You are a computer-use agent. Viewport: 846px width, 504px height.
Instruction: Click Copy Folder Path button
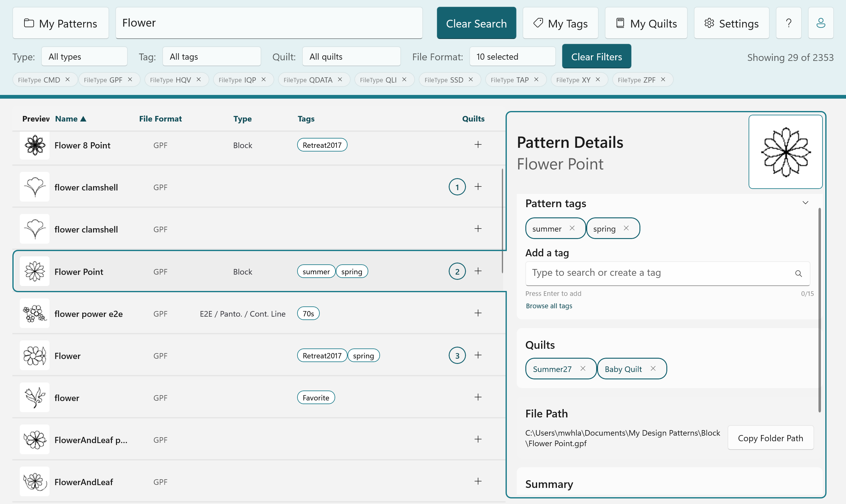click(770, 438)
